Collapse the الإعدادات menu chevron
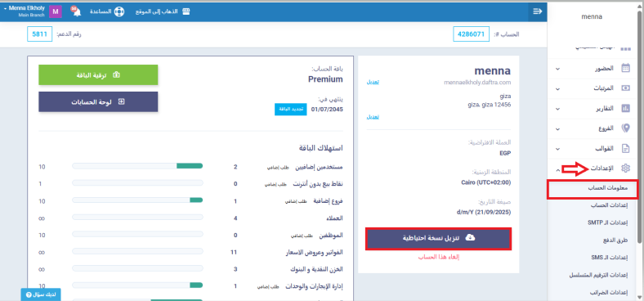Viewport: 644px width, 301px height. pyautogui.click(x=557, y=169)
